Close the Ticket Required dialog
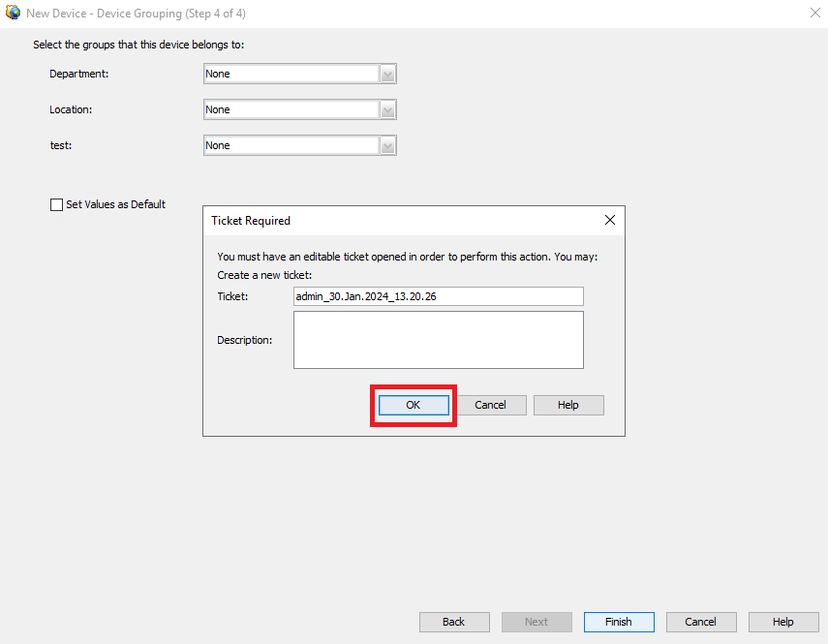Image resolution: width=828 pixels, height=644 pixels. 610,220
